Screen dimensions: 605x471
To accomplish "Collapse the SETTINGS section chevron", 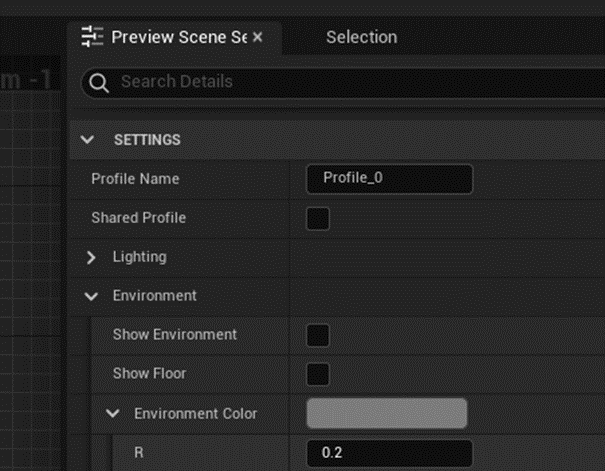I will click(88, 140).
